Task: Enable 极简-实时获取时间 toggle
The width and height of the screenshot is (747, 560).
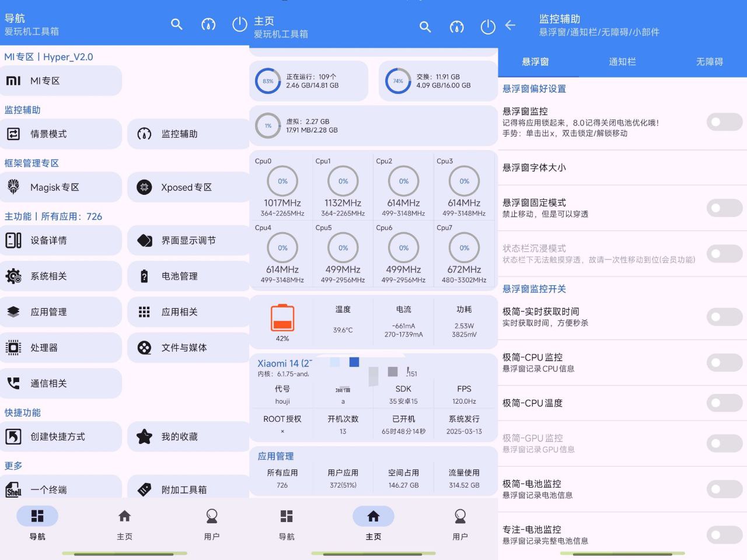Action: (x=724, y=317)
